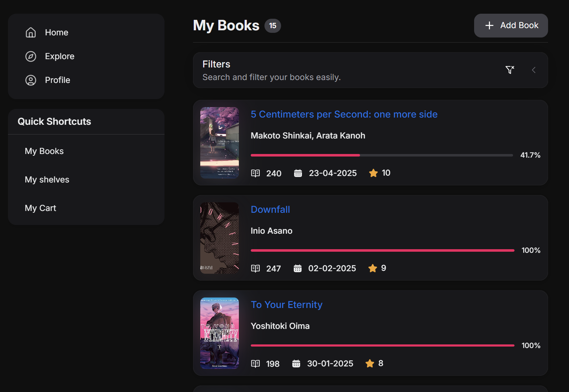This screenshot has width=569, height=392.
Task: Click 41.7% progress bar of 5 Centimeters per Second
Action: pos(382,155)
